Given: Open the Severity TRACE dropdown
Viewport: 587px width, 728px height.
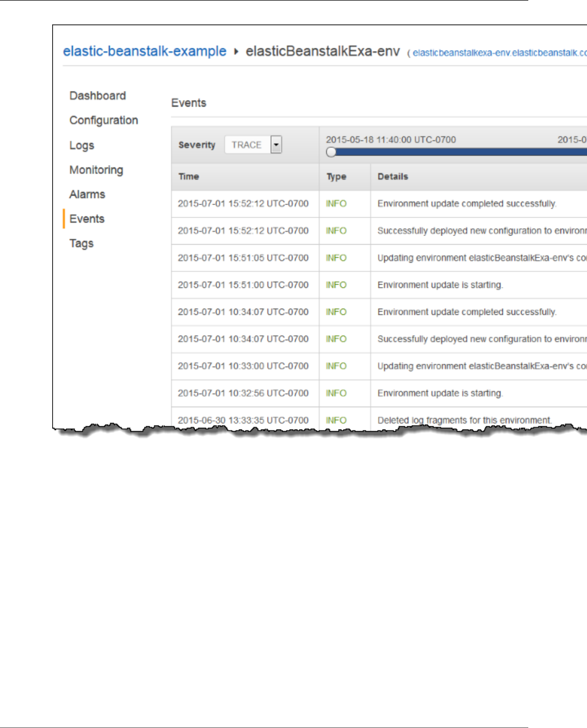Looking at the screenshot, I should coord(253,145).
